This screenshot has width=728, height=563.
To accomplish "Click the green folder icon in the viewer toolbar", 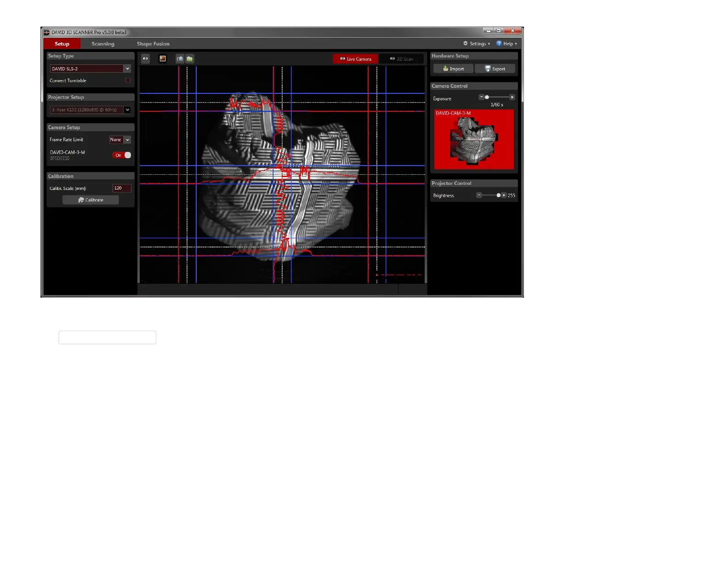I will coord(190,59).
